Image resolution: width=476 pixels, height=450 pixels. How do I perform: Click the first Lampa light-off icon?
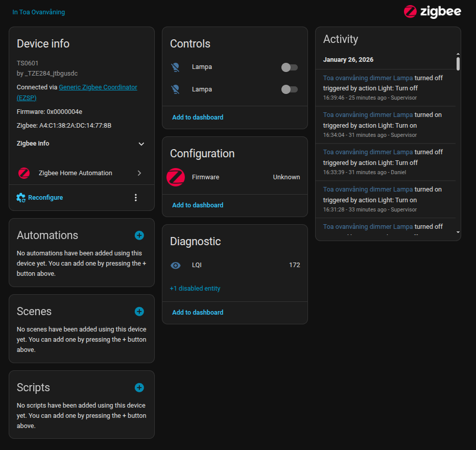pos(176,67)
